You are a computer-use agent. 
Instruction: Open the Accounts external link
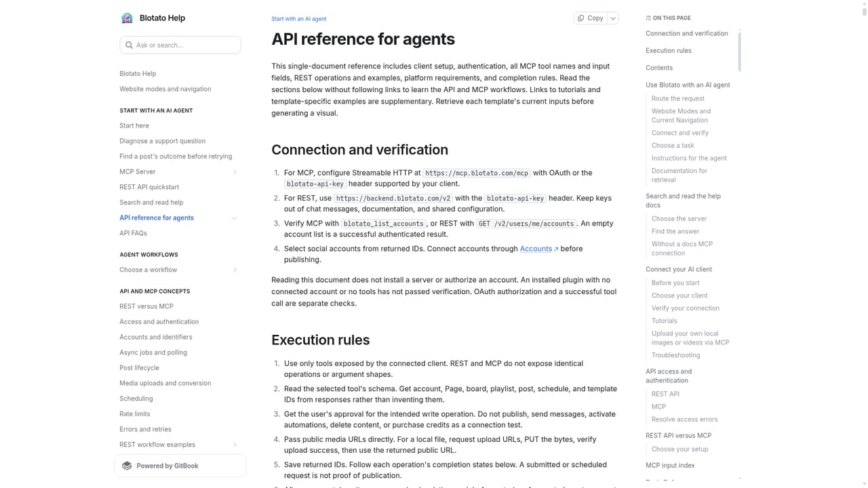click(539, 249)
